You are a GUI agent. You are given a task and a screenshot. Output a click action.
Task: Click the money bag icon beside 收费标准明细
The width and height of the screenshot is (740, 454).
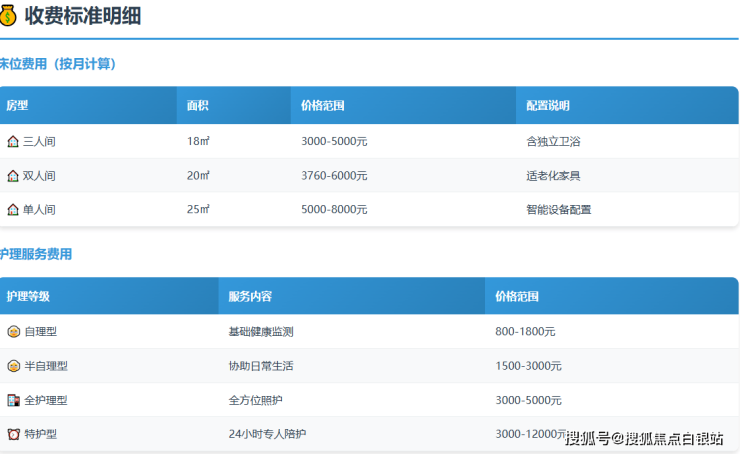(10, 15)
